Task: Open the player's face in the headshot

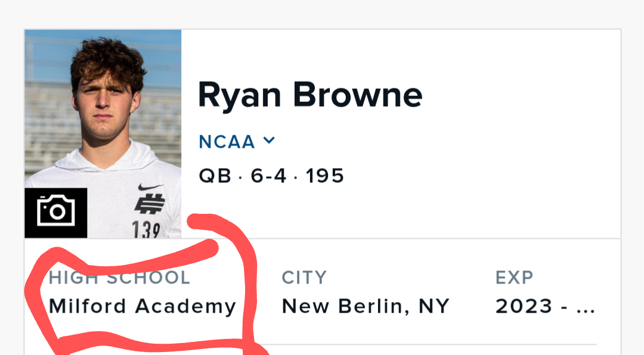Action: (106, 101)
